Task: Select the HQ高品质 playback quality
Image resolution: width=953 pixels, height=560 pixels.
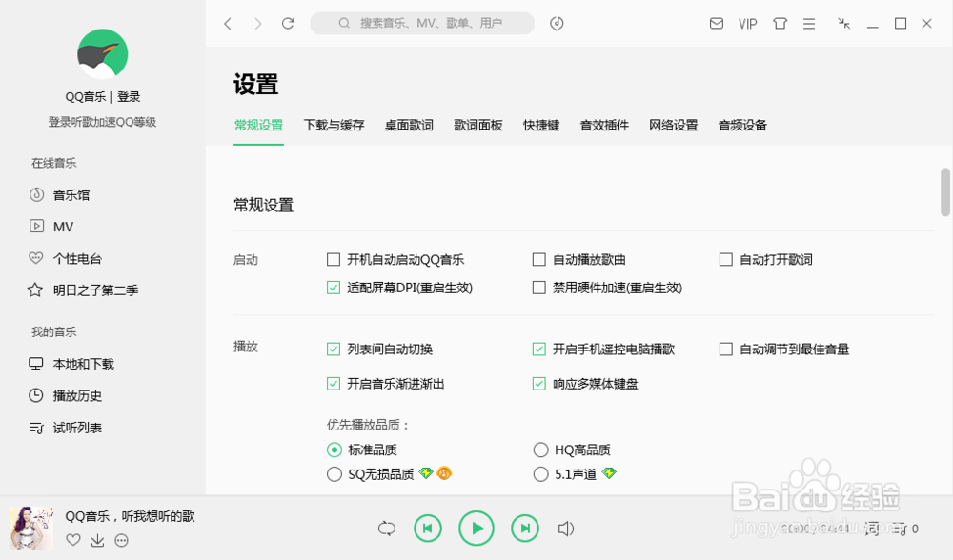Action: coord(540,450)
